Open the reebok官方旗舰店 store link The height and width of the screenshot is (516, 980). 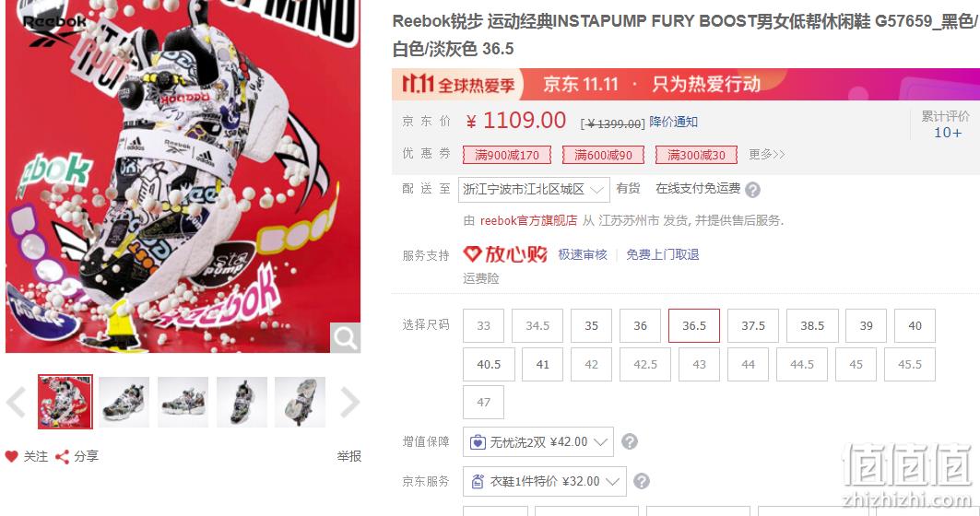[x=528, y=220]
